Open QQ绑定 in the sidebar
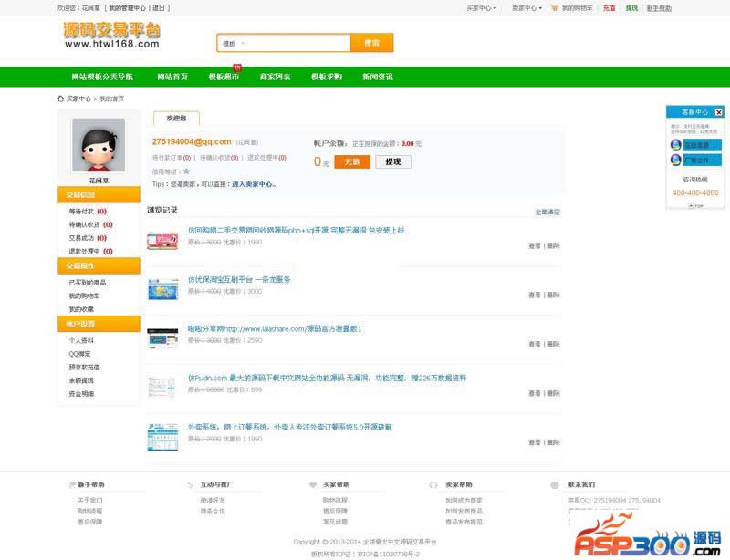The image size is (730, 560). coord(79,354)
